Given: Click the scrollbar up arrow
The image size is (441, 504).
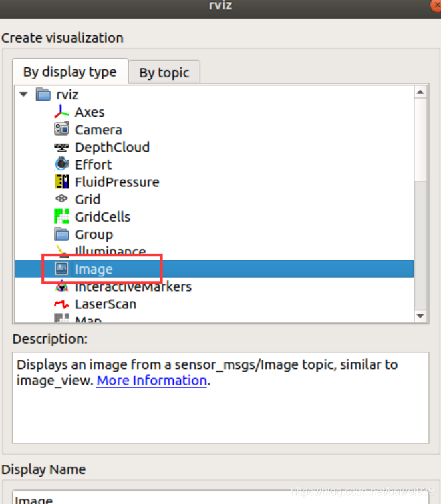Looking at the screenshot, I should pyautogui.click(x=420, y=93).
